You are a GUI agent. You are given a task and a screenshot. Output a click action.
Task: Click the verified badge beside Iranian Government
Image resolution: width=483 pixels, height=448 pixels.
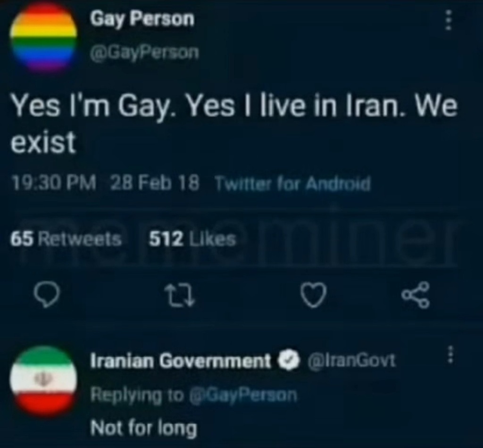tap(289, 360)
